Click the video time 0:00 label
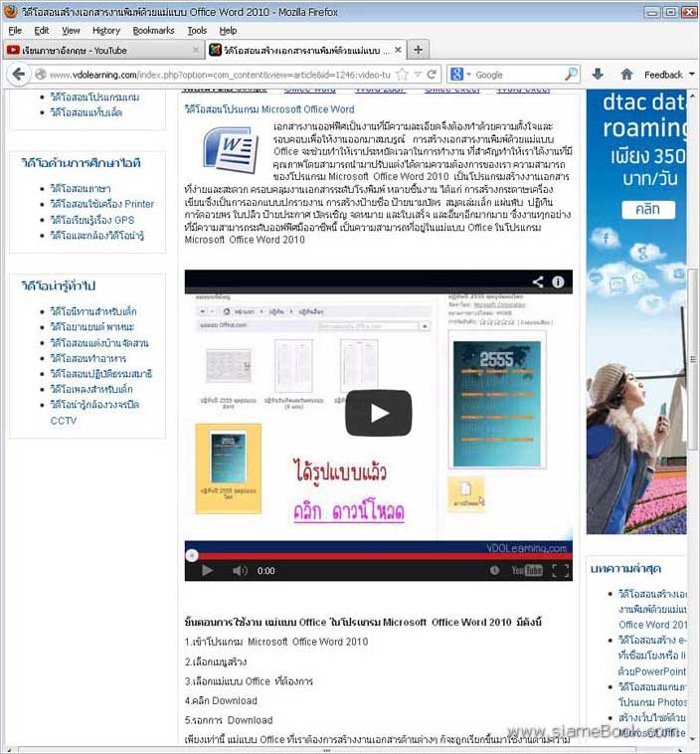This screenshot has width=700, height=754. (x=265, y=571)
